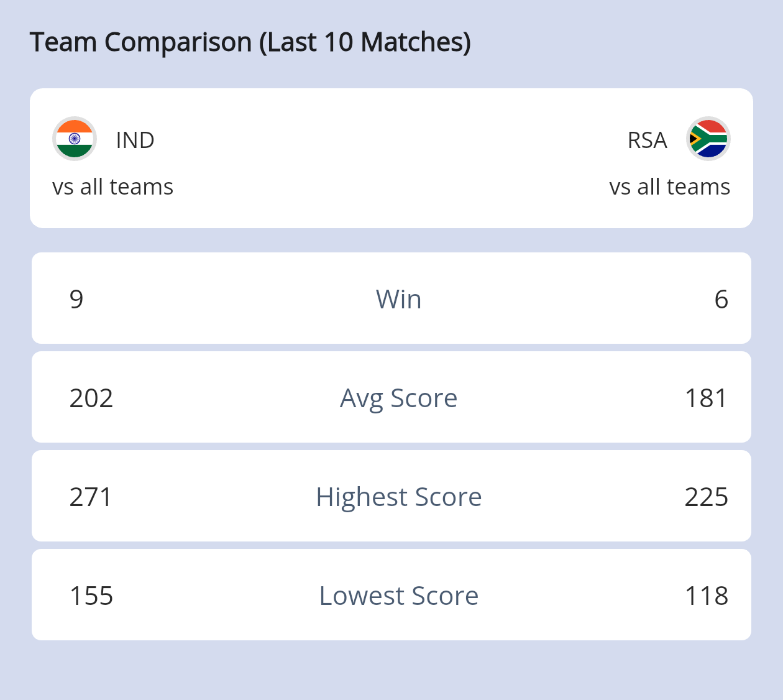
Task: Select India's highest score 271
Action: (91, 497)
